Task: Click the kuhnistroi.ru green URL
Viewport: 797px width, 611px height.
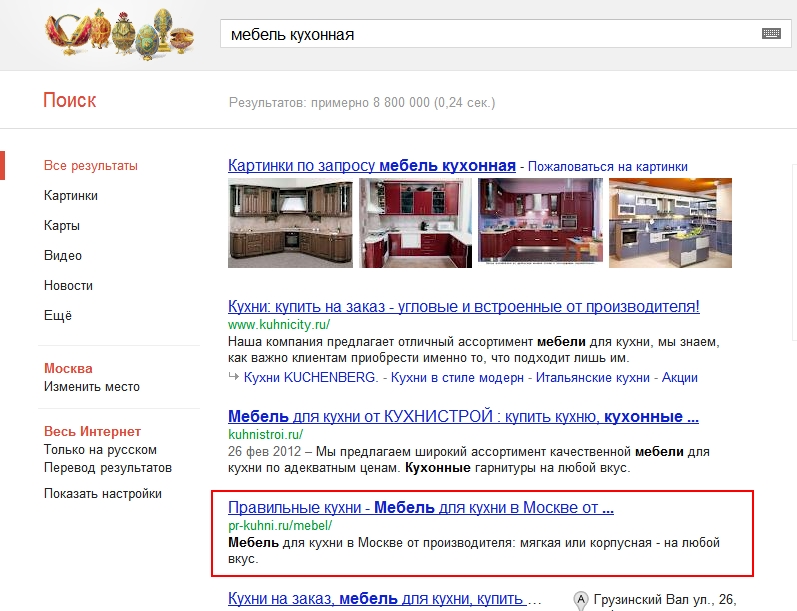Action: pos(265,435)
